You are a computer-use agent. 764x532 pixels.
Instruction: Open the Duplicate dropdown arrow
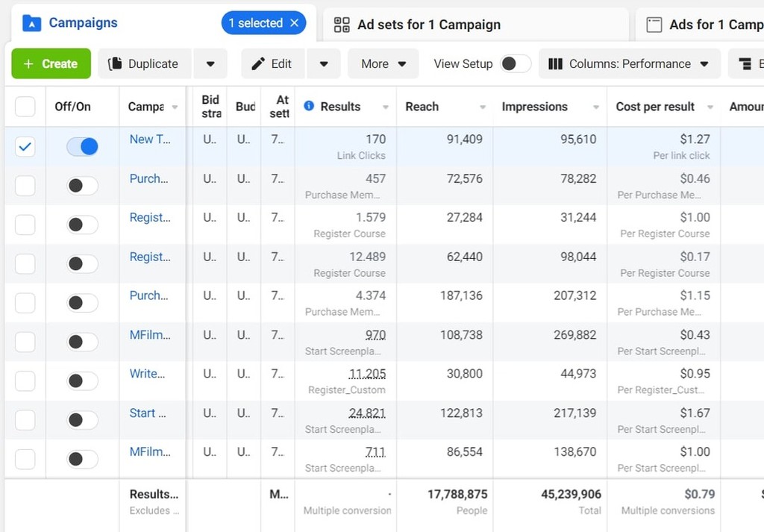pos(210,64)
